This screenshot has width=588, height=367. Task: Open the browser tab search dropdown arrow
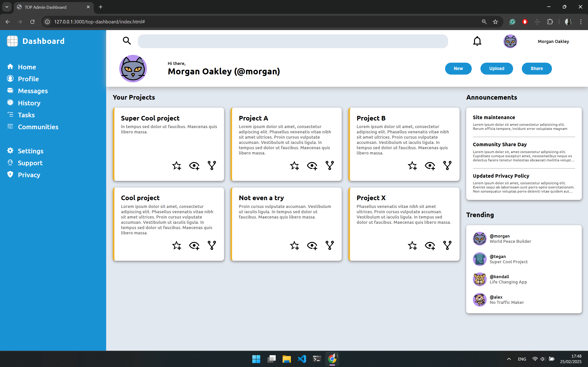point(7,7)
